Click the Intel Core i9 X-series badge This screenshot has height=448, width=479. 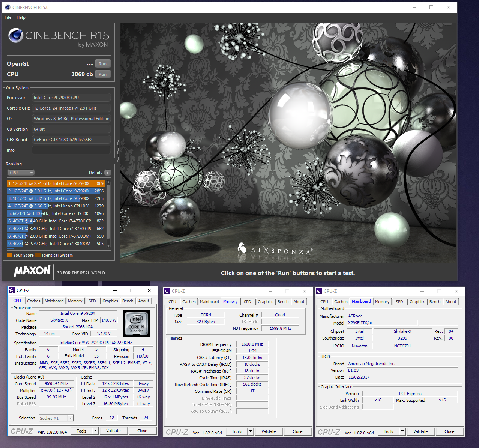tap(137, 323)
